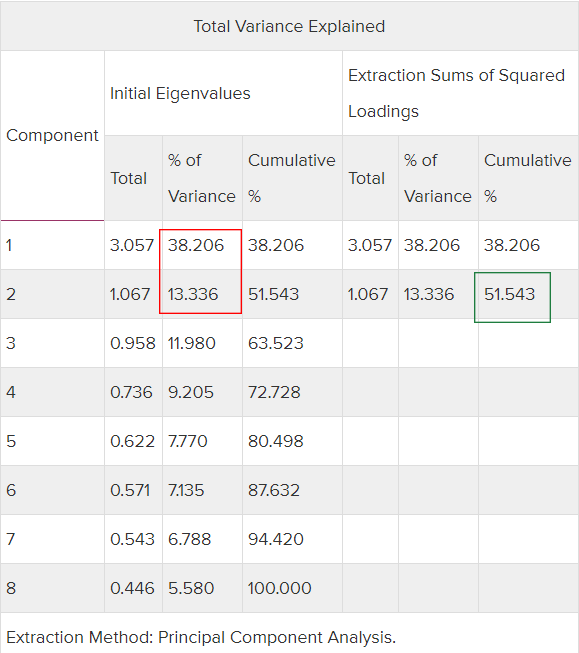Click 38.206 in Initial Eigenvalues Cumulative % column

coord(276,245)
